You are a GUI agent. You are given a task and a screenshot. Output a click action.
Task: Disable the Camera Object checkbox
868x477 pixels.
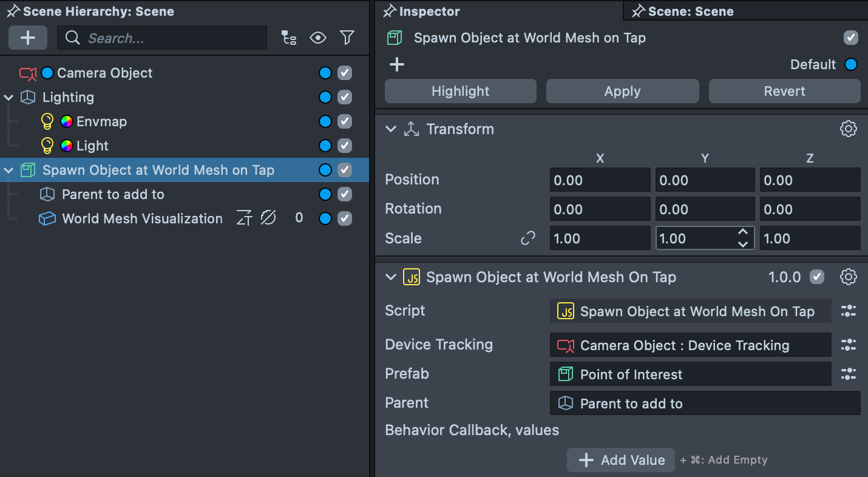click(345, 73)
